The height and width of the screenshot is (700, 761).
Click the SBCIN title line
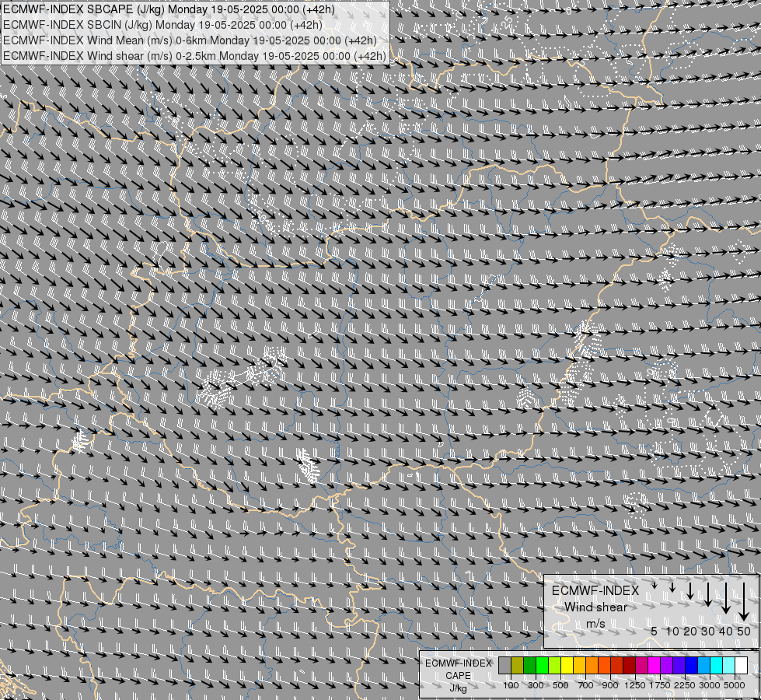[x=162, y=25]
